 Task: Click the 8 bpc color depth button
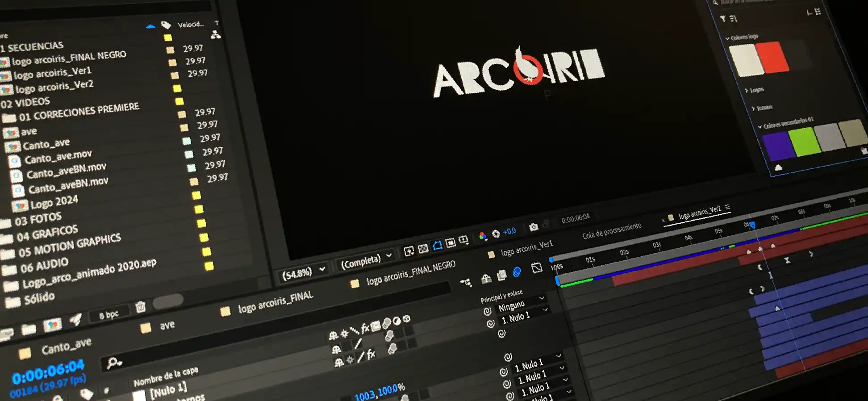(x=109, y=315)
